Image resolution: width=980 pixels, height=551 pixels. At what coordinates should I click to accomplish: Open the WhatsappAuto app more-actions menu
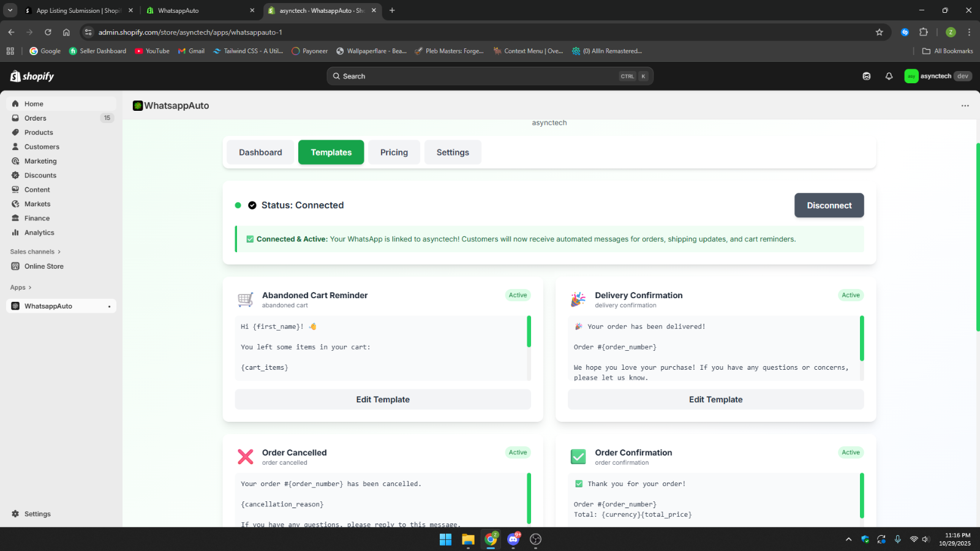[965, 106]
